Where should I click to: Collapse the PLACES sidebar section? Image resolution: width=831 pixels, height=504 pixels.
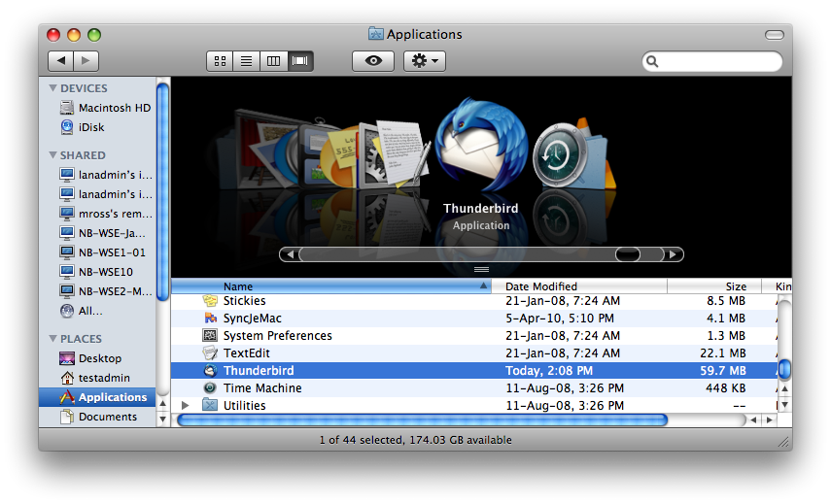[52, 338]
